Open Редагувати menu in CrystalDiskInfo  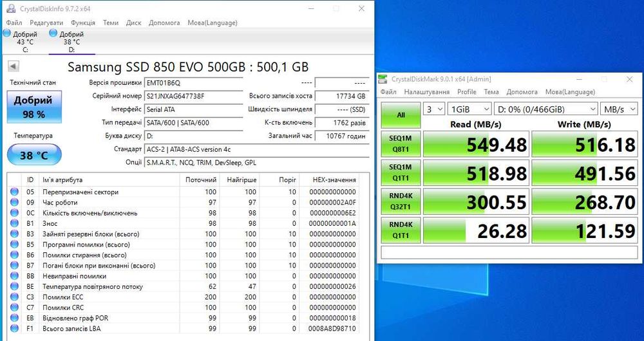coord(46,23)
